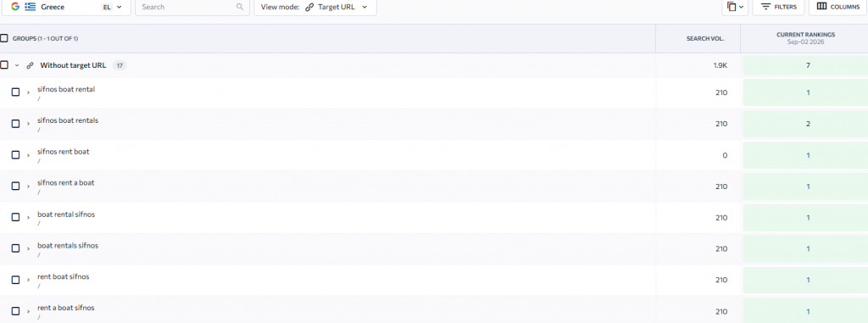The height and width of the screenshot is (323, 868).
Task: Expand the boat rental sifnos row
Action: click(x=28, y=218)
